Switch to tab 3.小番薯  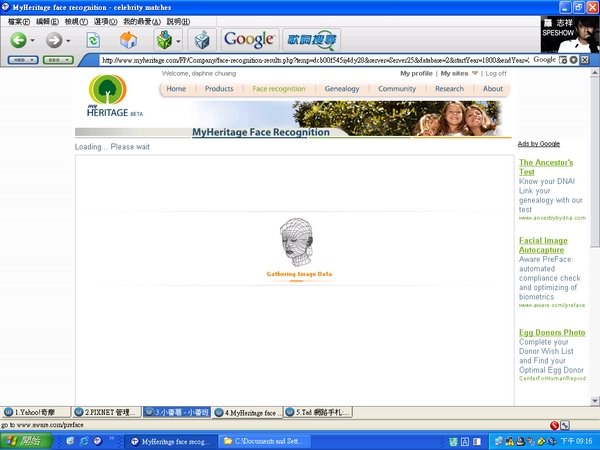[x=177, y=412]
